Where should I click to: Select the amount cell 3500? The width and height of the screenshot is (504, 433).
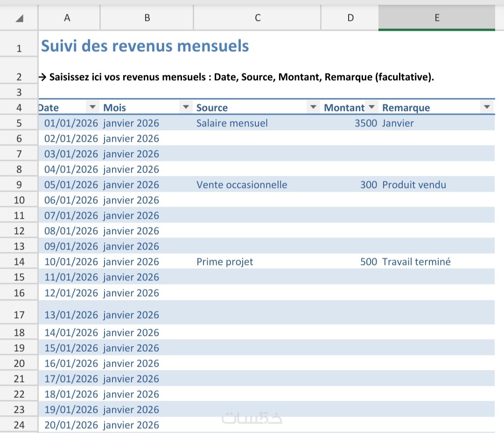350,123
